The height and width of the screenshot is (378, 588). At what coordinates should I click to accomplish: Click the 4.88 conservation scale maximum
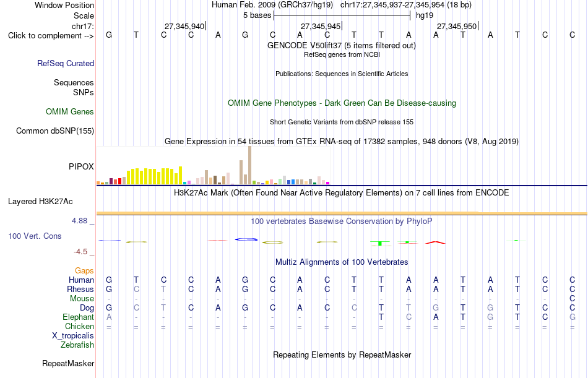[x=79, y=221]
